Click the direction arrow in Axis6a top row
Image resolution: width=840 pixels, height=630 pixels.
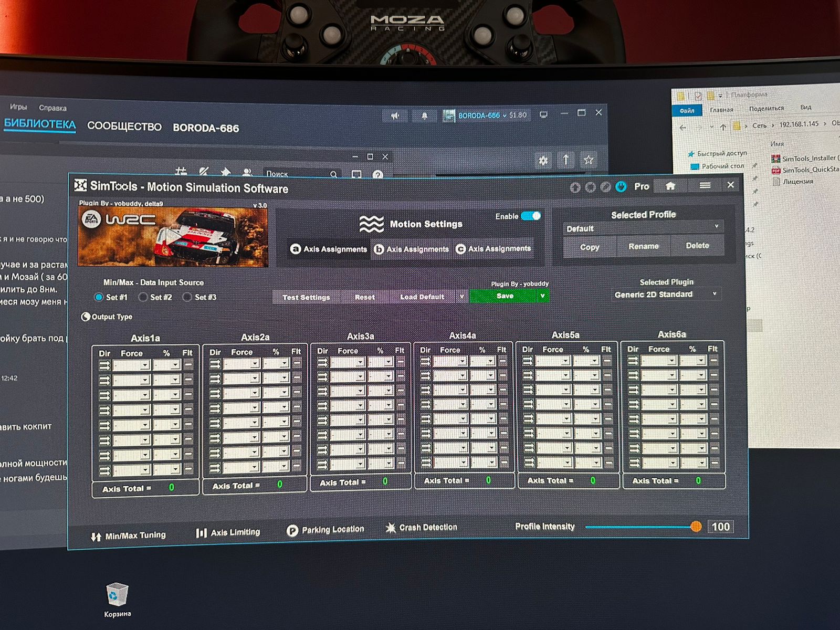click(633, 360)
